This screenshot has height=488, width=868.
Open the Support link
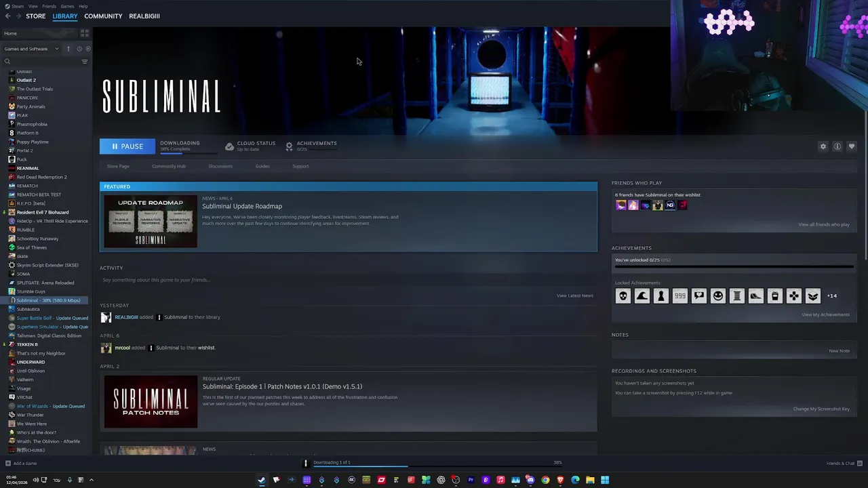tap(300, 166)
